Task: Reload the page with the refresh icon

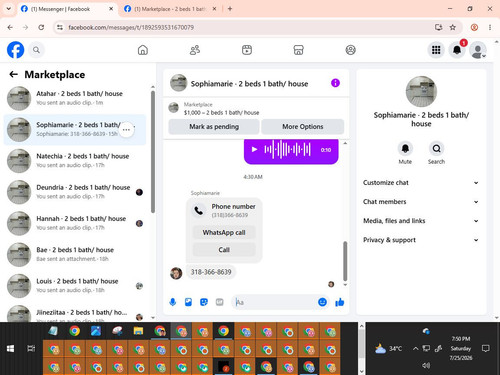Action: click(41, 27)
